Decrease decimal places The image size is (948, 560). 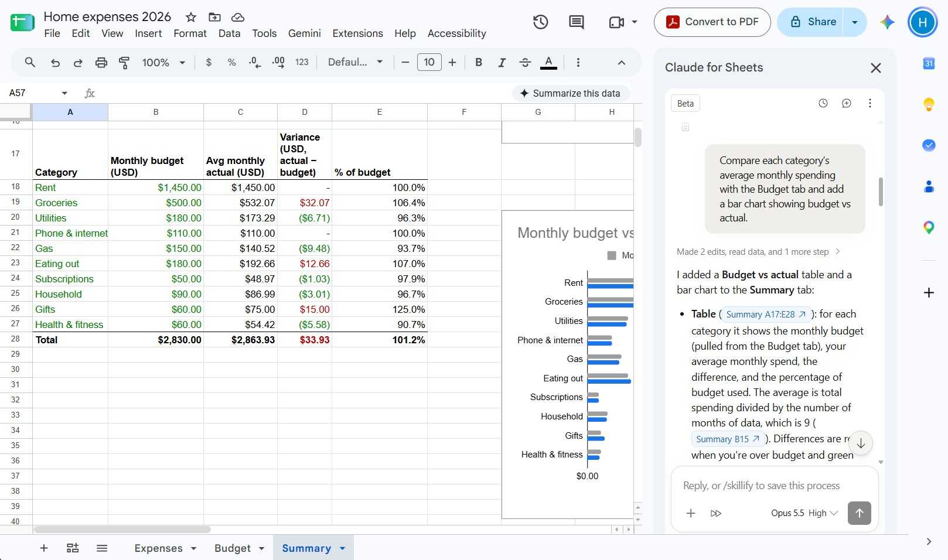pos(255,62)
